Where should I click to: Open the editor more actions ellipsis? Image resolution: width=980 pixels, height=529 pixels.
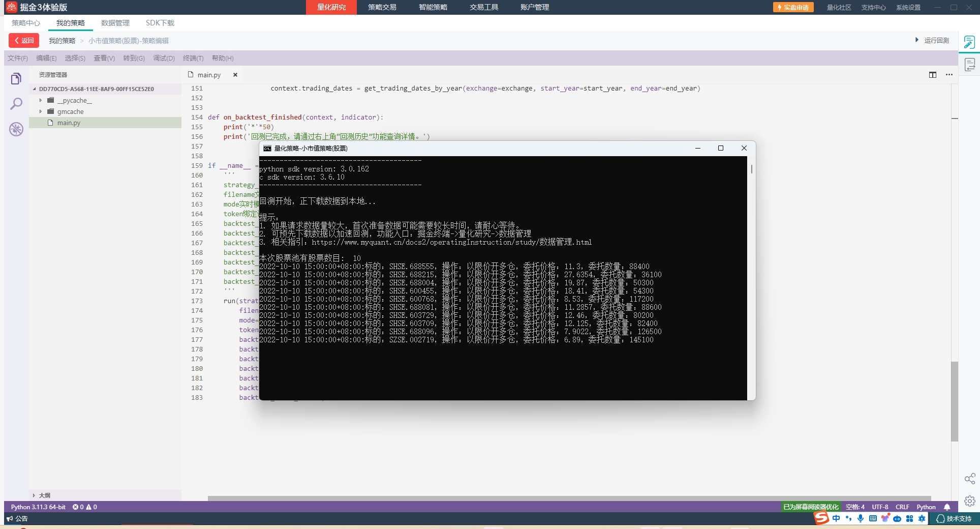pyautogui.click(x=949, y=75)
